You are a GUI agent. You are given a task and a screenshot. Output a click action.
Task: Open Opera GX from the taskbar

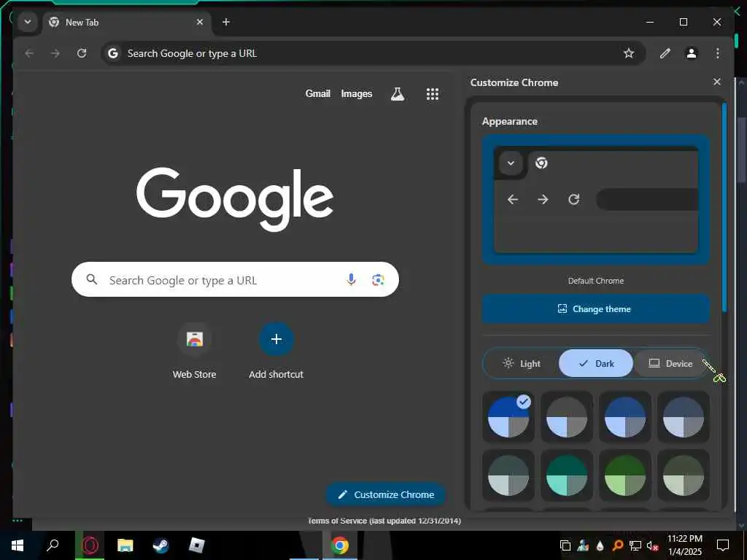point(90,545)
